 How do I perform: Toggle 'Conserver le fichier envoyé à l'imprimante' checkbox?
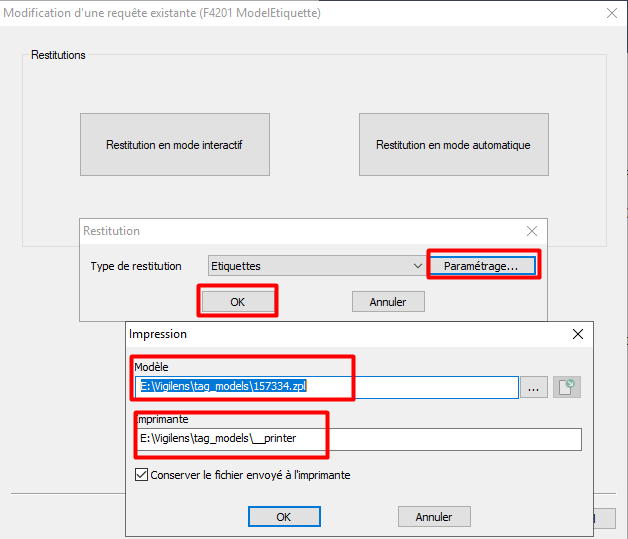141,475
